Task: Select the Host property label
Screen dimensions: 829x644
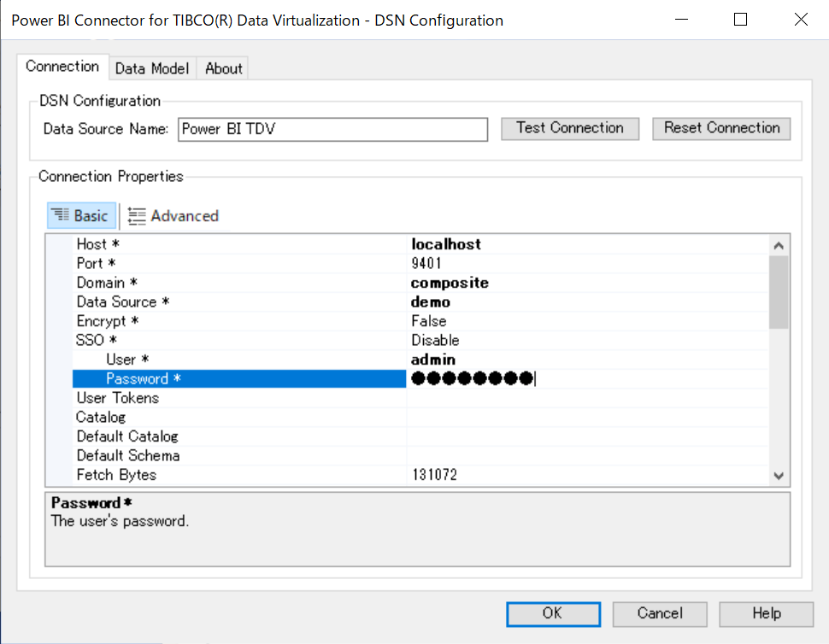Action: [97, 244]
